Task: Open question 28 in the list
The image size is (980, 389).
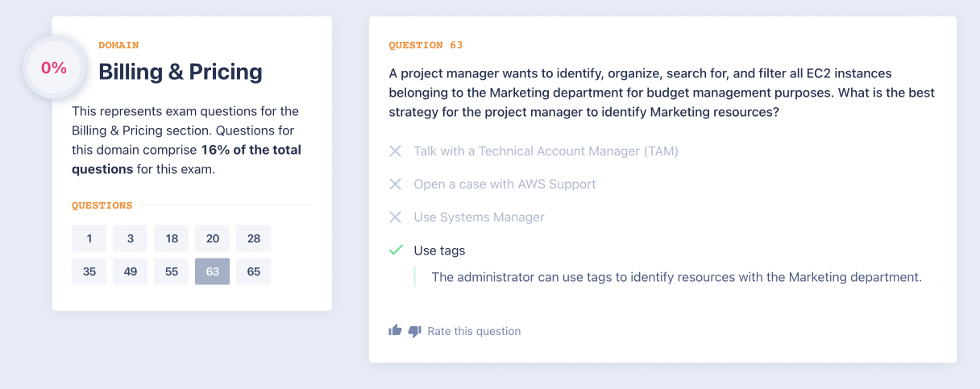Action: tap(254, 238)
